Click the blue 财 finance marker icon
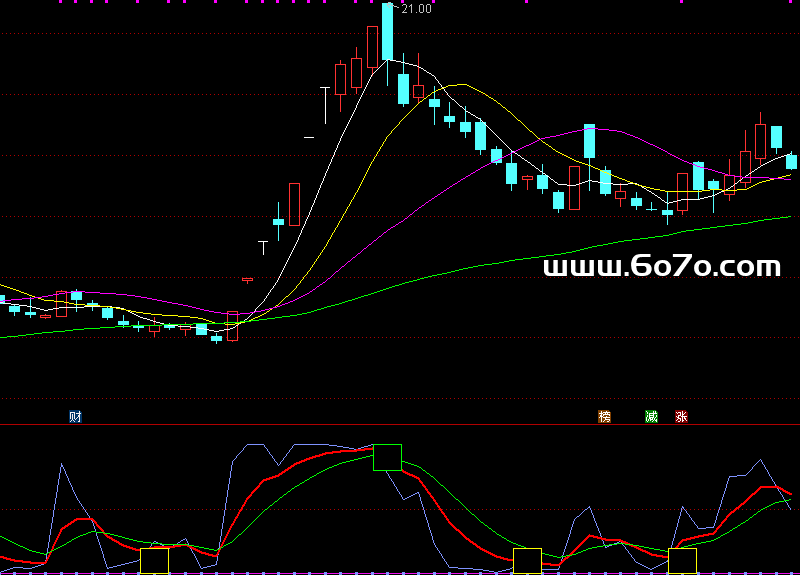Viewport: 800px width, 575px height. click(x=75, y=416)
